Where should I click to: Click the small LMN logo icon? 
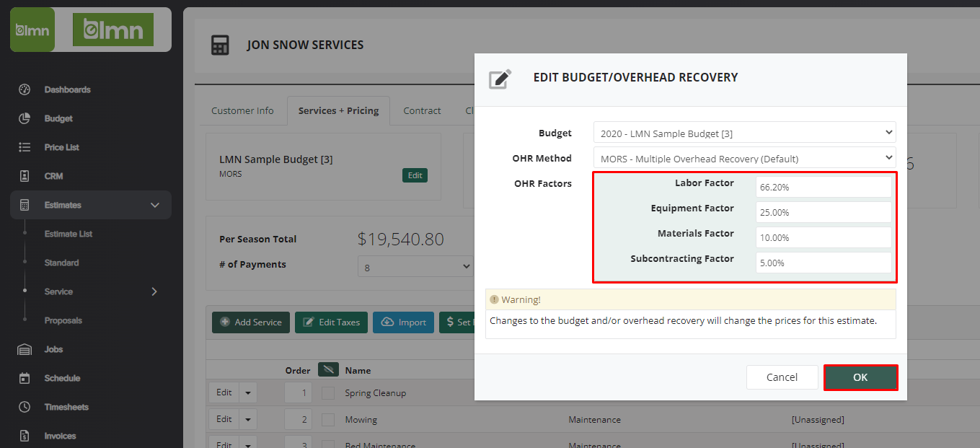pyautogui.click(x=32, y=30)
